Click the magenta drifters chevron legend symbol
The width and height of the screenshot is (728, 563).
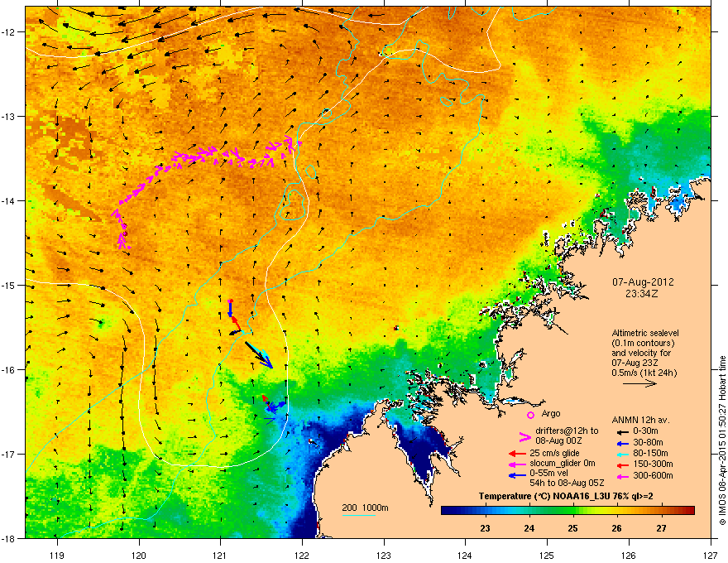tap(524, 436)
